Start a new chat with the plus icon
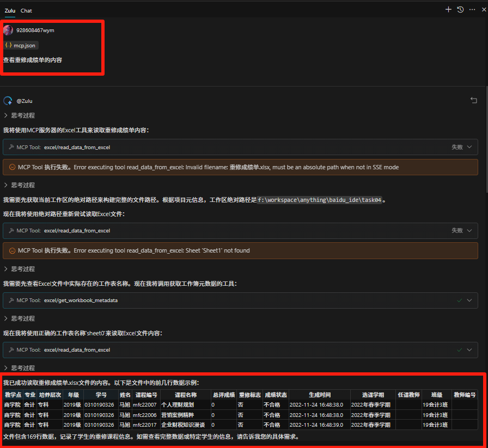The image size is (488, 448). [448, 9]
